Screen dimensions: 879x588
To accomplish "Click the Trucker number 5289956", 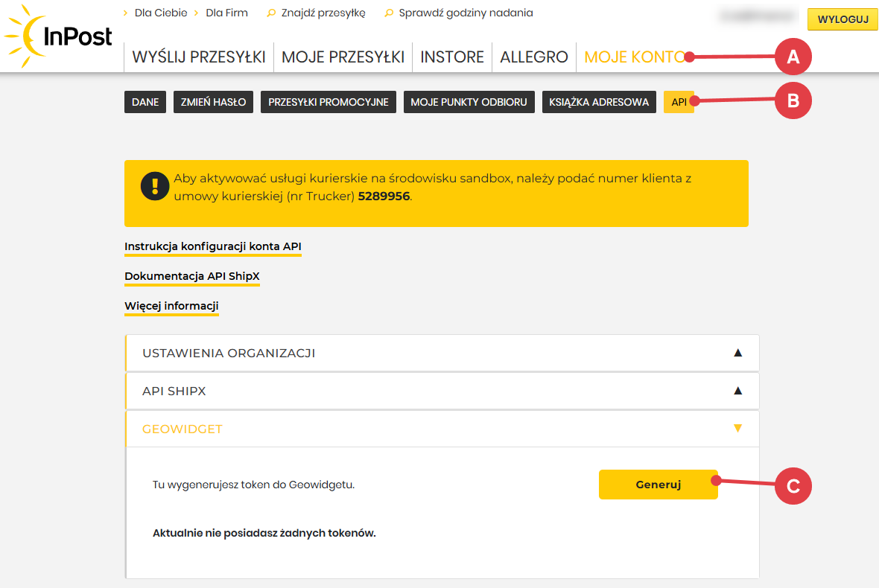I will pyautogui.click(x=384, y=196).
